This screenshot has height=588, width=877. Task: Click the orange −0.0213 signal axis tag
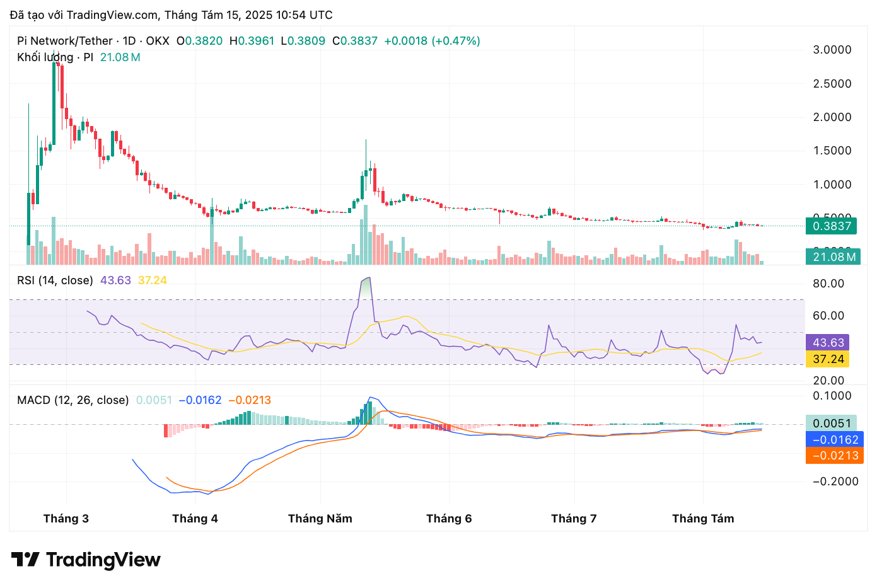[834, 456]
